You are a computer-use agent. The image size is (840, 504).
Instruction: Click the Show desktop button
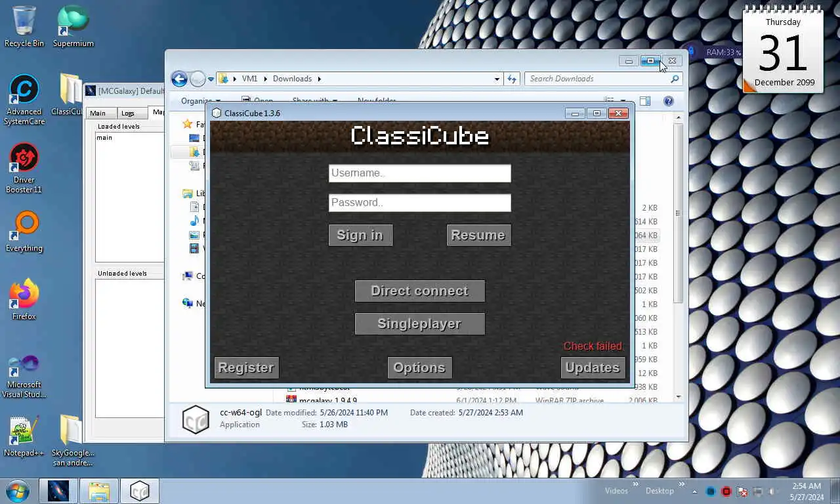click(x=835, y=491)
